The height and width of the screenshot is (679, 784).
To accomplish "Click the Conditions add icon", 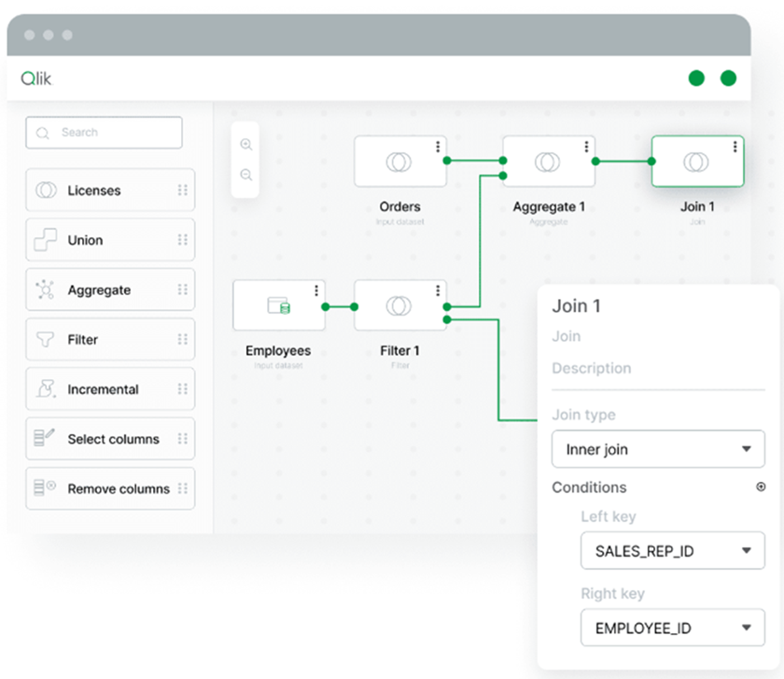I will [761, 488].
